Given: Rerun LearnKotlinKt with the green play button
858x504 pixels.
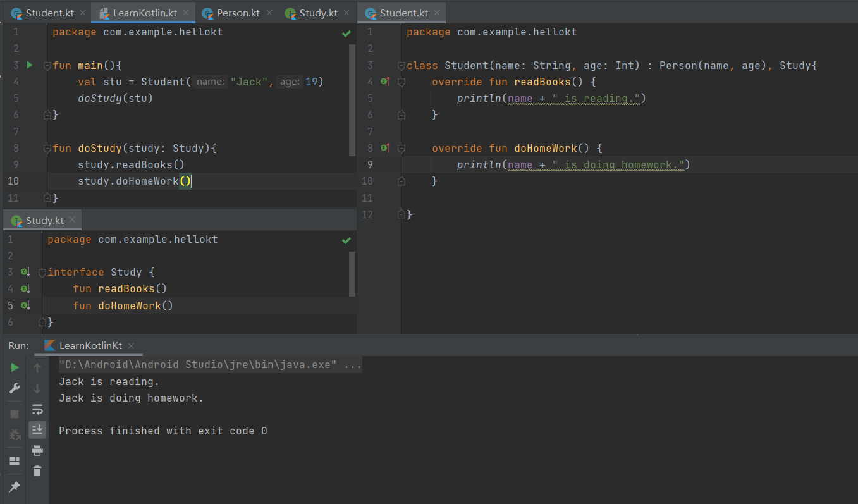Looking at the screenshot, I should pyautogui.click(x=15, y=367).
